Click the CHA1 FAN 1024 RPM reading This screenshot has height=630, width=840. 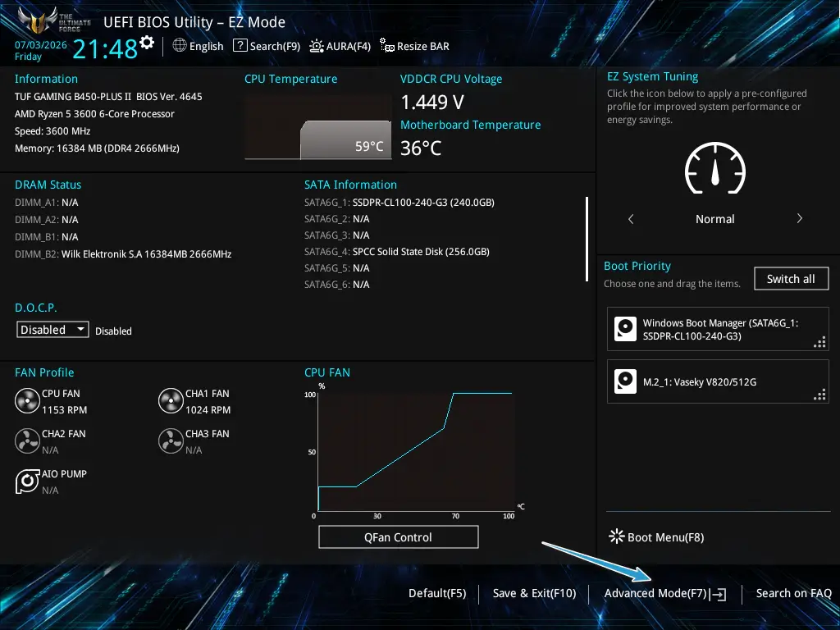tap(208, 410)
